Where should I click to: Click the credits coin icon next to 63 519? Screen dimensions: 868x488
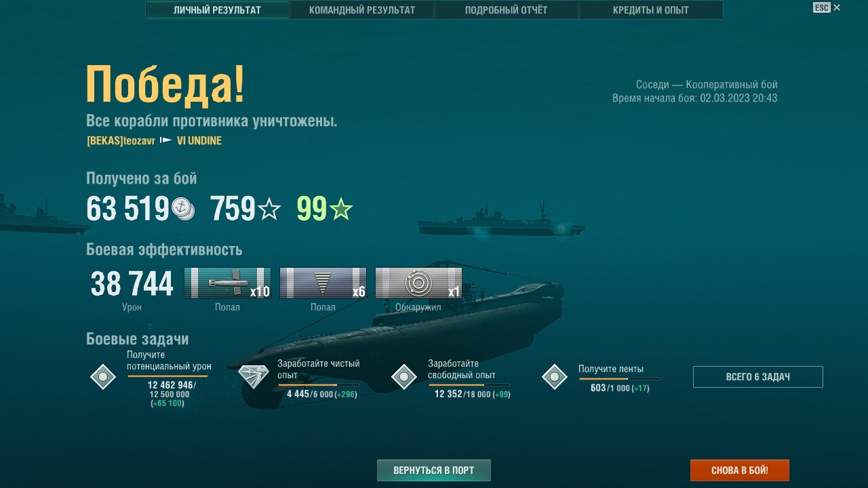182,209
